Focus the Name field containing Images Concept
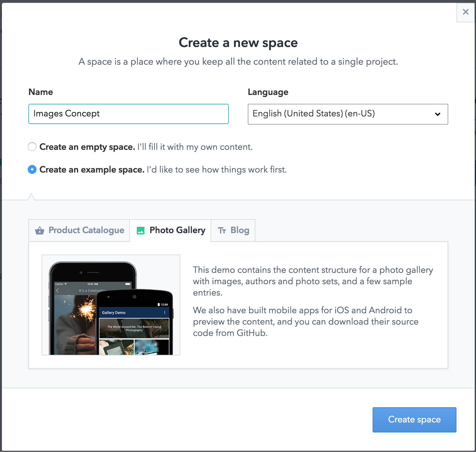Screen dimensions: 476x452 [129, 114]
